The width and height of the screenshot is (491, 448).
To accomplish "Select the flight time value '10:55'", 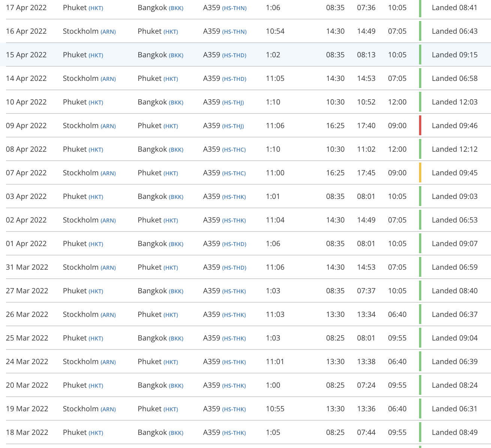I will 275,409.
